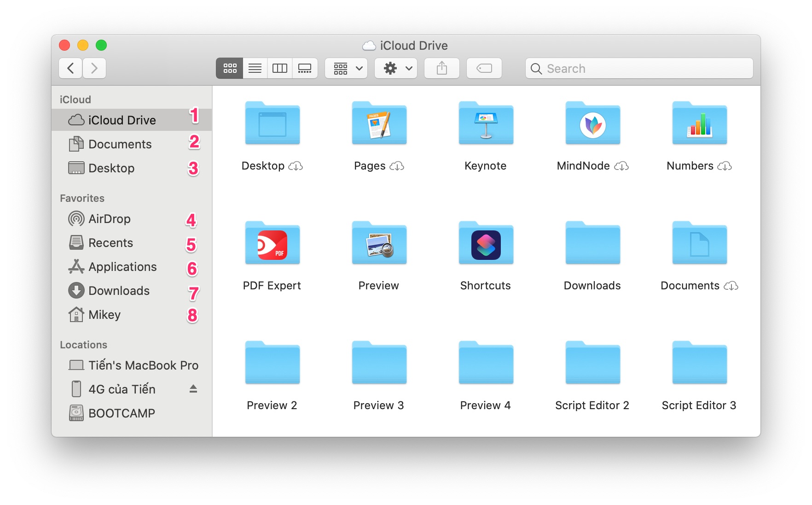Click the "Keynote" folder name
Viewport: 812px width, 505px height.
click(486, 166)
